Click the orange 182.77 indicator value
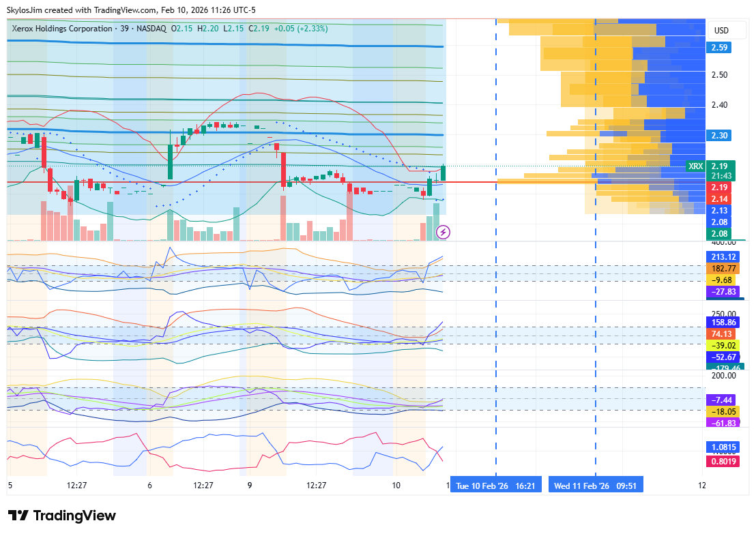The height and width of the screenshot is (536, 756). pyautogui.click(x=723, y=269)
